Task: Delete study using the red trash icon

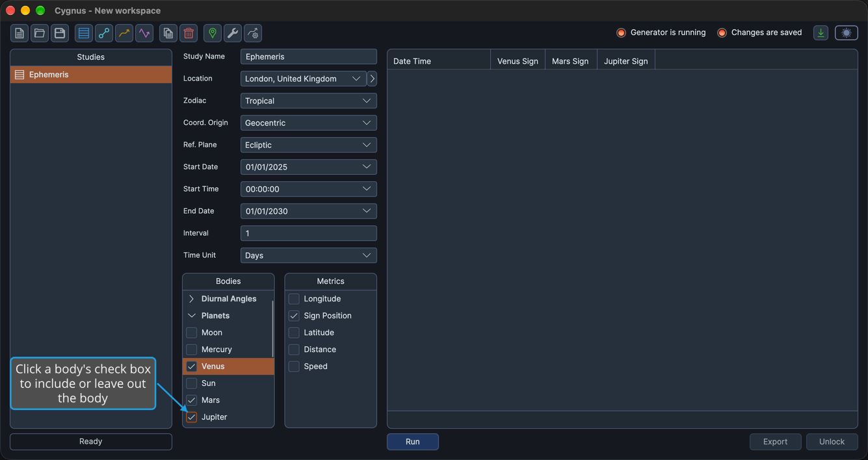Action: tap(189, 33)
